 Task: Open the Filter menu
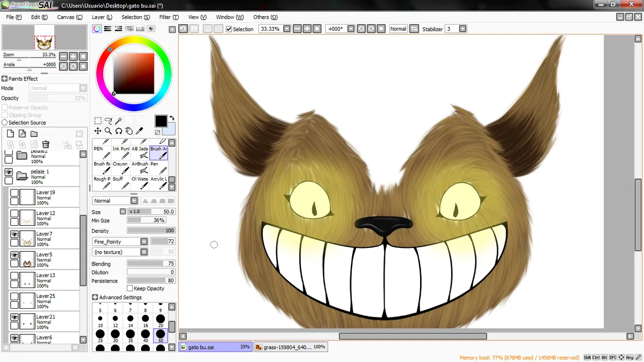coord(169,17)
